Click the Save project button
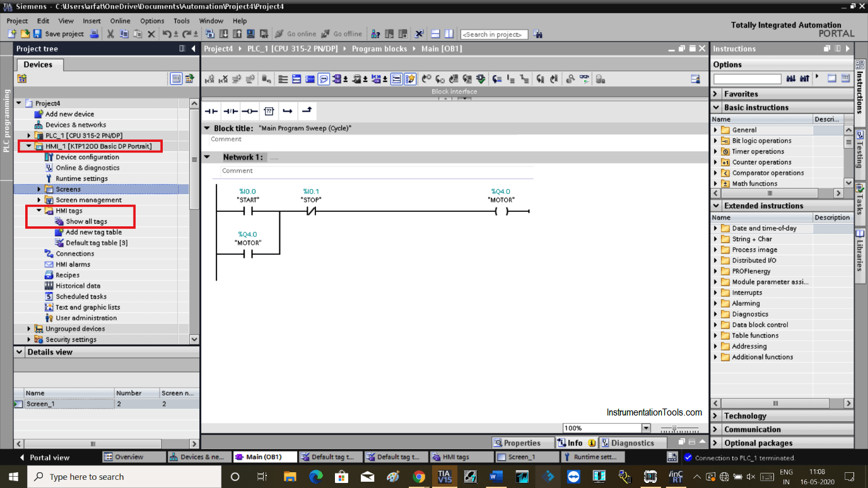 [59, 33]
